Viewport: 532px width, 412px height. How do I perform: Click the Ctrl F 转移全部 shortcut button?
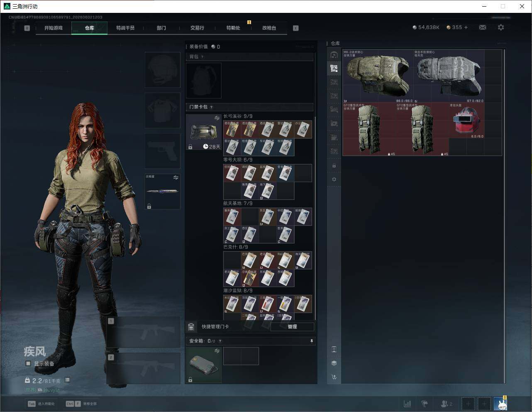(81, 404)
